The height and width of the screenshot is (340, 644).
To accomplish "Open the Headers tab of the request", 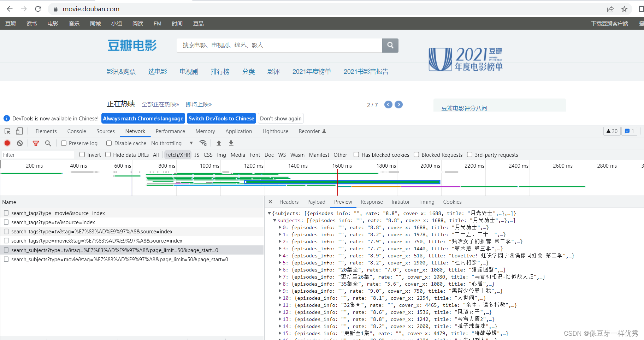I will click(289, 202).
